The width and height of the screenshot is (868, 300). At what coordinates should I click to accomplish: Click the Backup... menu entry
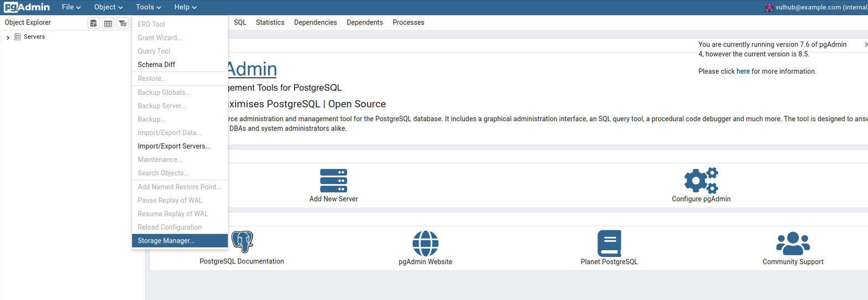[180, 119]
